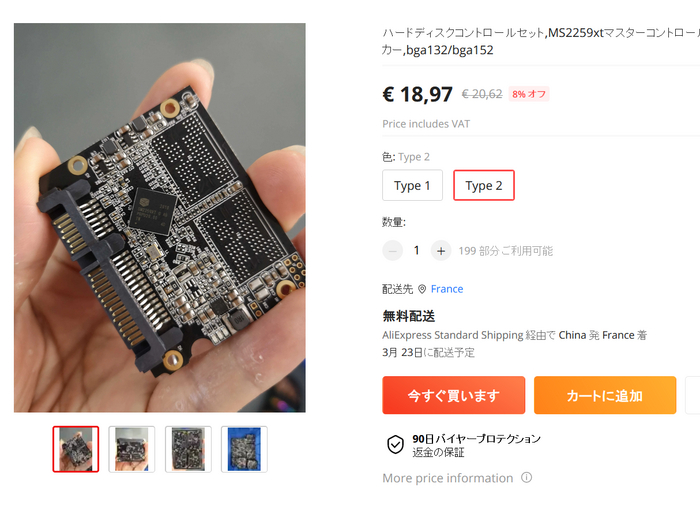Expand More price information
700x506 pixels.
coord(448,478)
